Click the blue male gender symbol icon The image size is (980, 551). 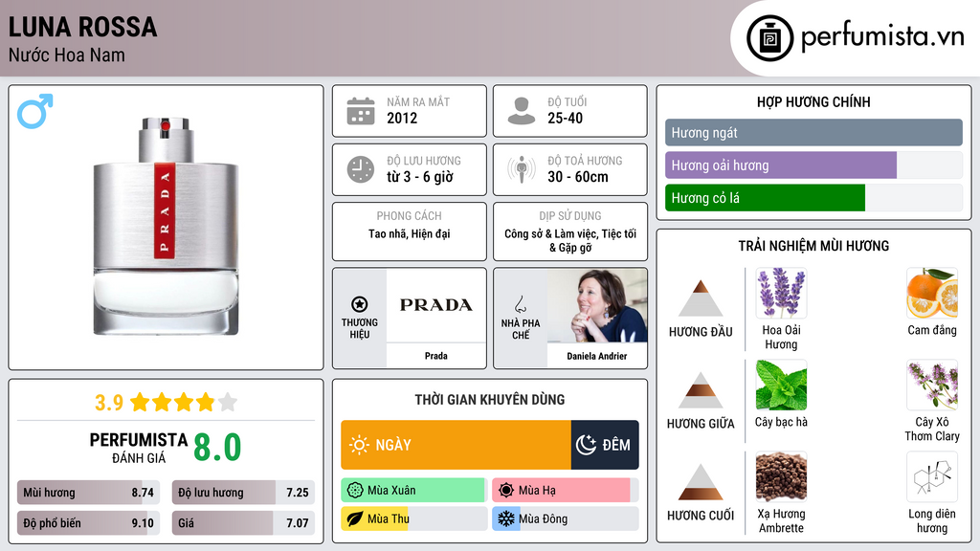click(x=35, y=111)
